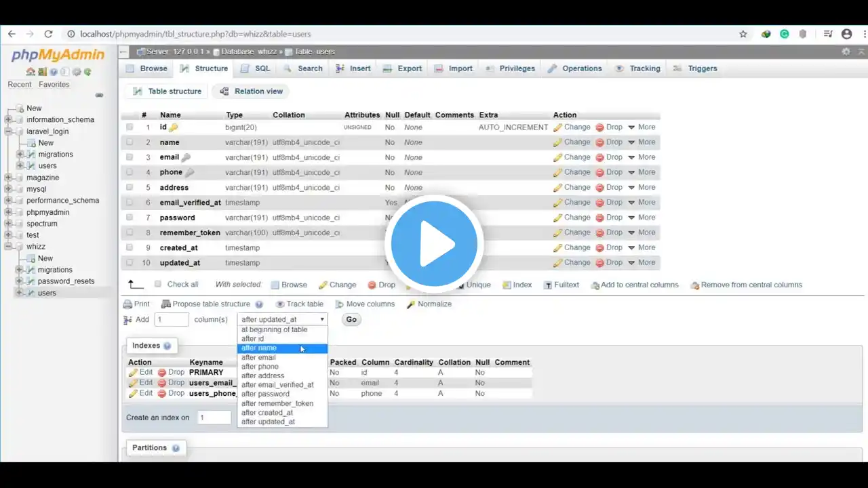Tick the checkbox for the address column
The image size is (868, 488).
[x=130, y=188]
